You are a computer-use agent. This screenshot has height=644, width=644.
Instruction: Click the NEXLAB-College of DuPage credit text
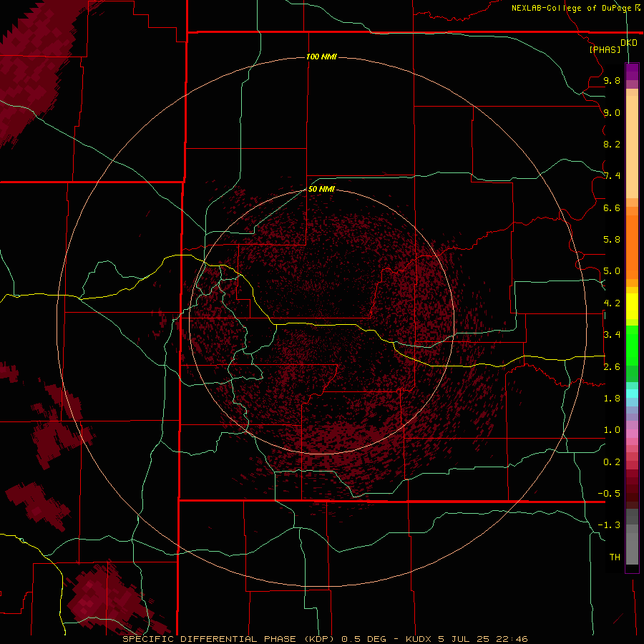[572, 8]
